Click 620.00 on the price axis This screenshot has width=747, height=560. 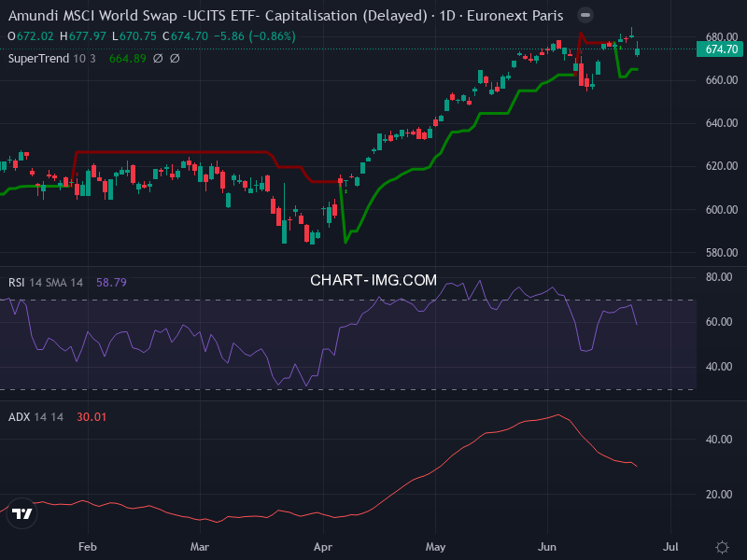tap(722, 166)
